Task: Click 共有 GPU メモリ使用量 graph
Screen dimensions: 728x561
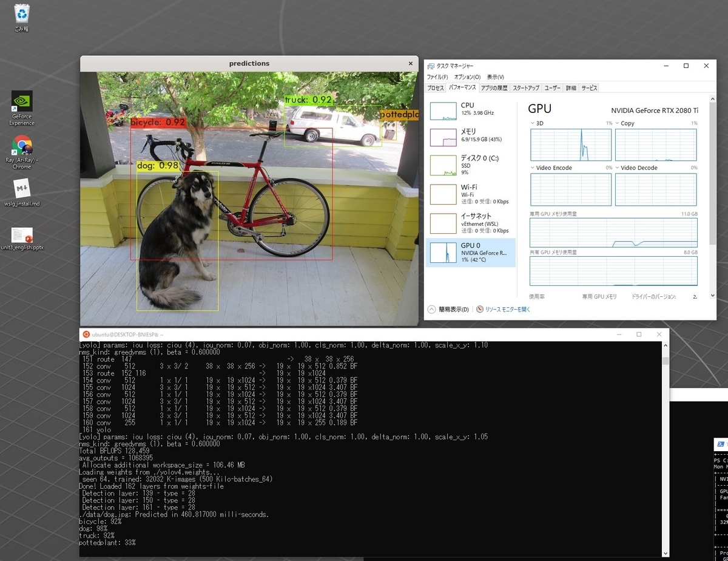Action: point(613,271)
